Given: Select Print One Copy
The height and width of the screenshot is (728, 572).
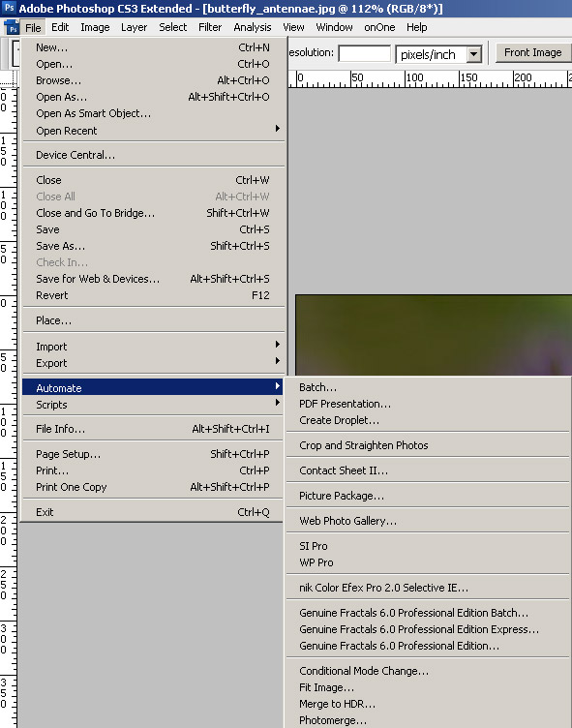Looking at the screenshot, I should point(153,487).
